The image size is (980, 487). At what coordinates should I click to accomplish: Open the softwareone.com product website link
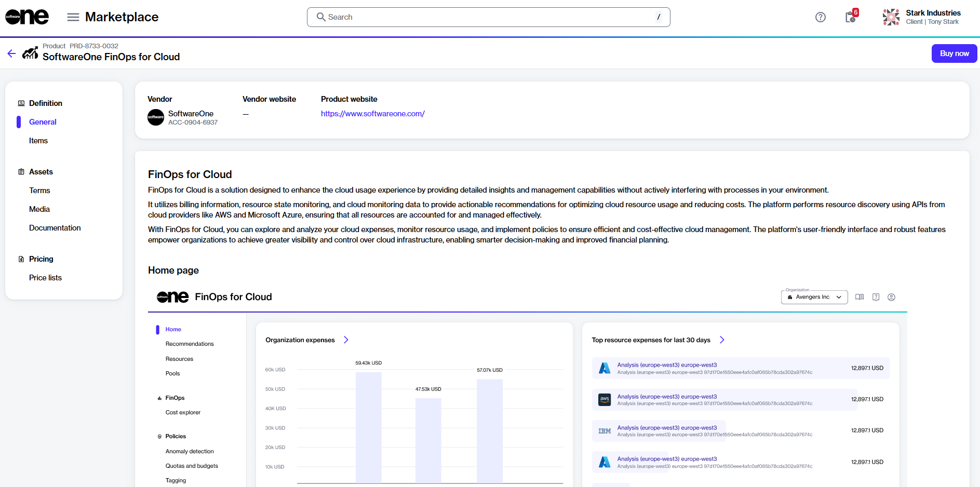click(x=372, y=114)
